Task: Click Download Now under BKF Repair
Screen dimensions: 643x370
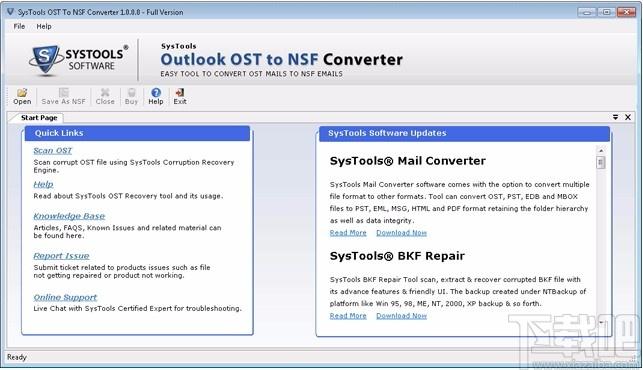Action: 401,316
